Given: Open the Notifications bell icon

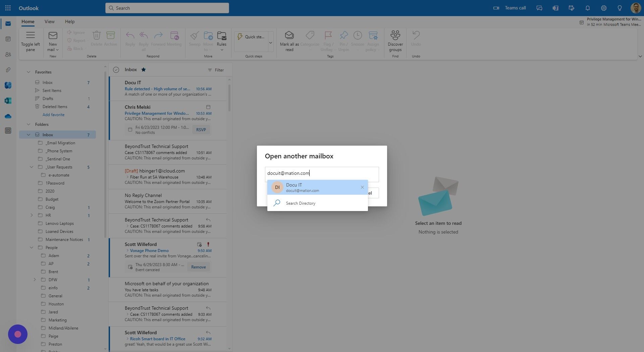Looking at the screenshot, I should click(x=587, y=8).
